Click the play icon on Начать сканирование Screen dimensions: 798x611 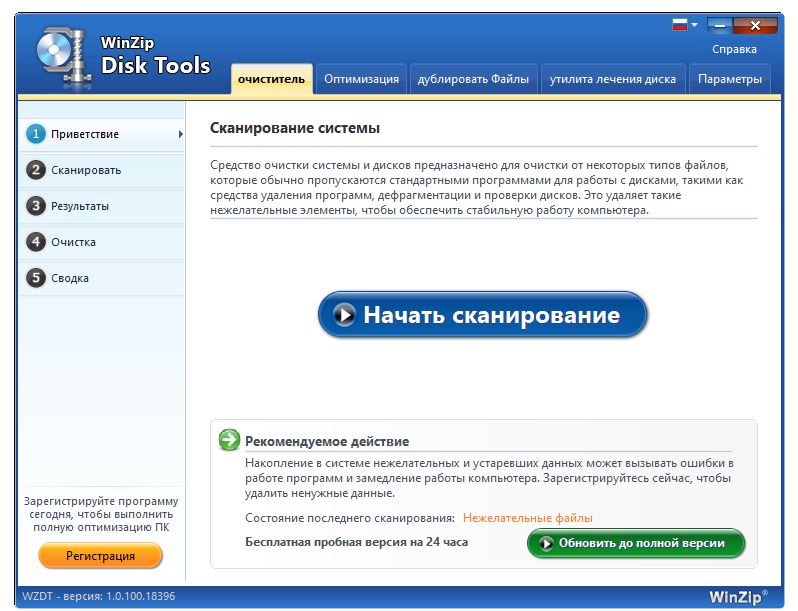[345, 314]
